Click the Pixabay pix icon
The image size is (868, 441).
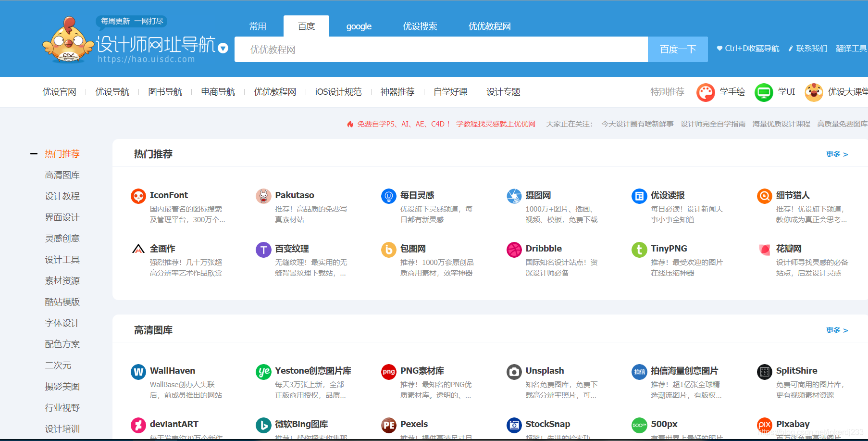coord(765,425)
